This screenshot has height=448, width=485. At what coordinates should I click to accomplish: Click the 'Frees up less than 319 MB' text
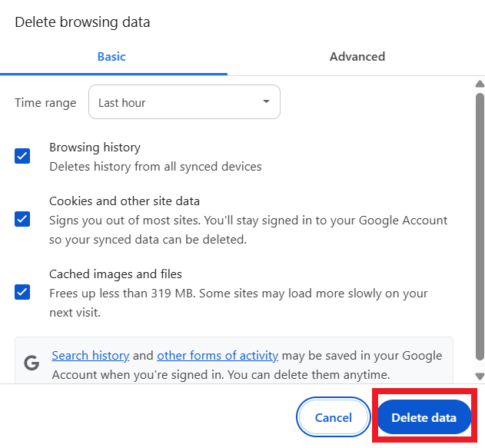[122, 293]
